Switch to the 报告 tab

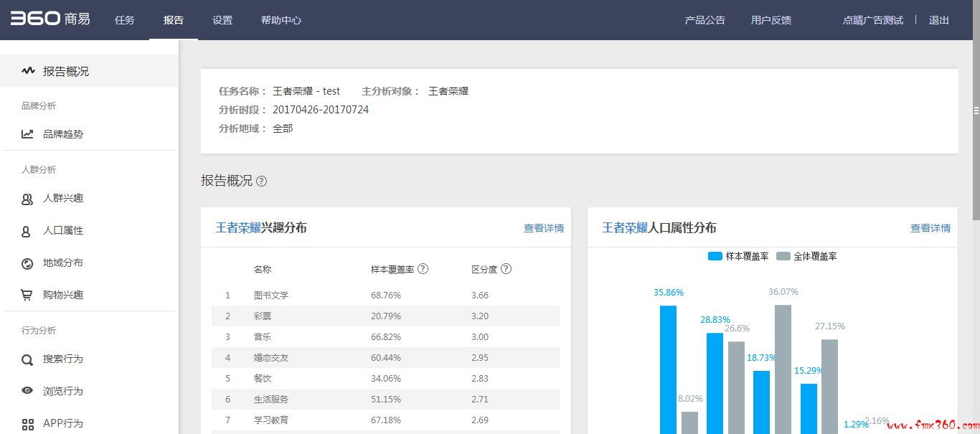(174, 20)
